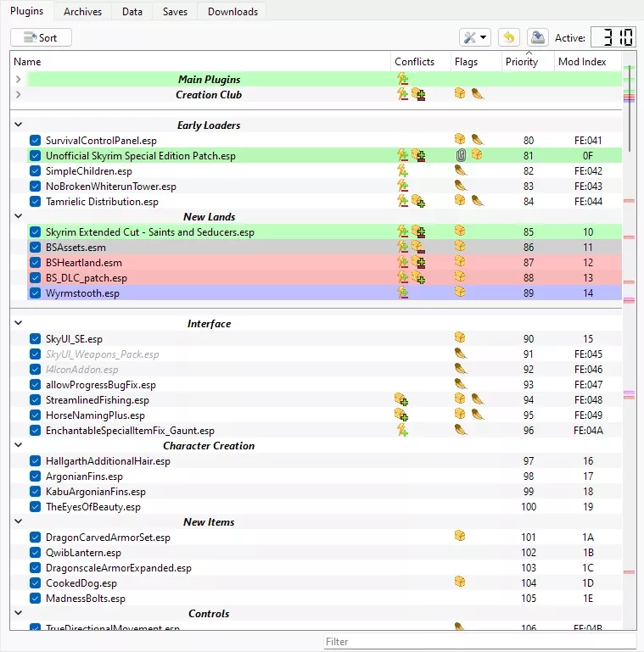The image size is (644, 652).
Task: Uncheck SkyUI_SE.esp plugin
Action: (x=36, y=339)
